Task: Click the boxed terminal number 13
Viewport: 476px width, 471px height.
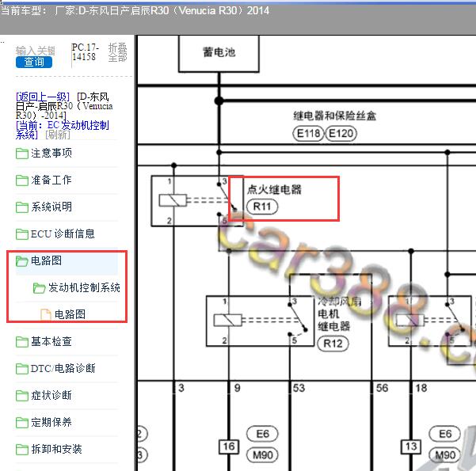Action: point(411,446)
